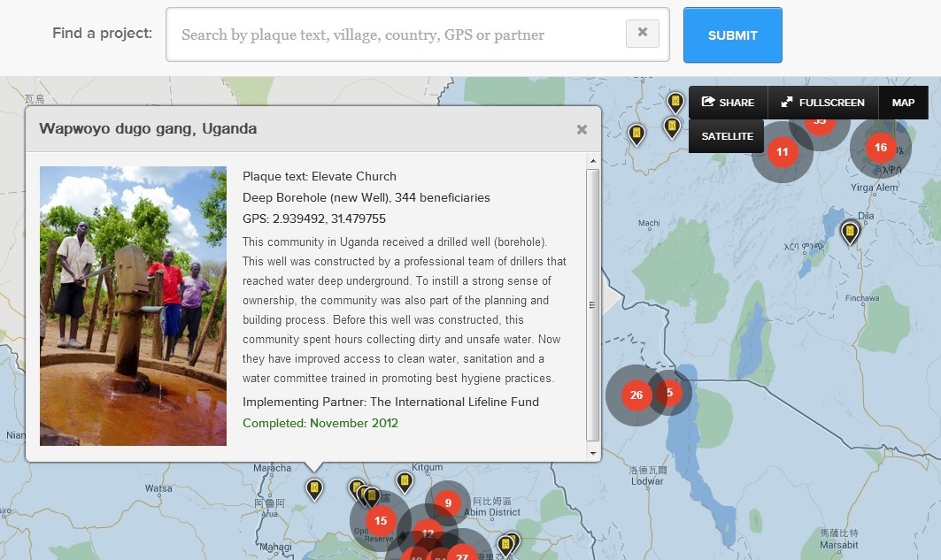Expand the cluster marker labeled 16
Image resolution: width=941 pixels, height=560 pixels.
[x=880, y=148]
